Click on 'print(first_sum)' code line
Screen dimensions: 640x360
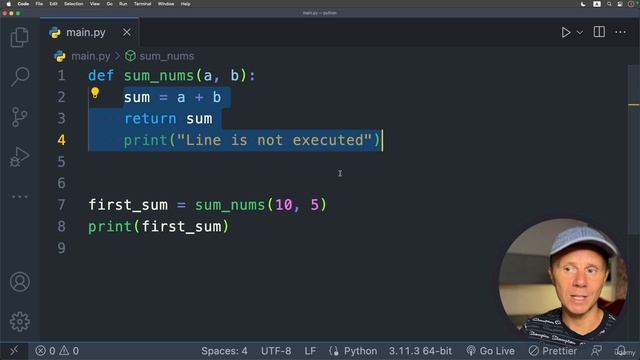(x=159, y=227)
